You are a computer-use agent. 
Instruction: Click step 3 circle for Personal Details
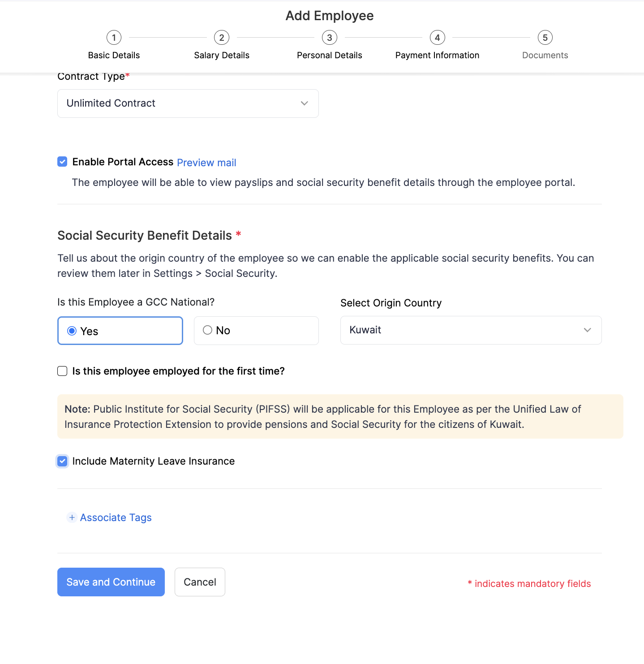tap(330, 38)
